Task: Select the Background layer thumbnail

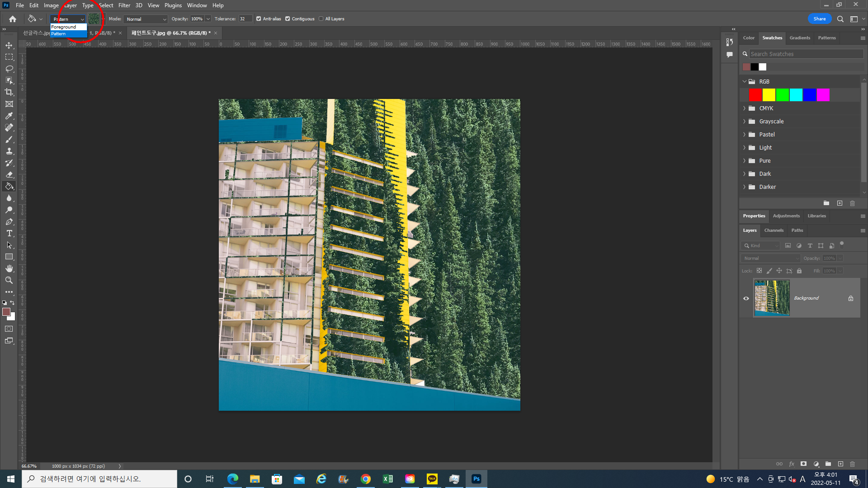Action: [x=772, y=298]
